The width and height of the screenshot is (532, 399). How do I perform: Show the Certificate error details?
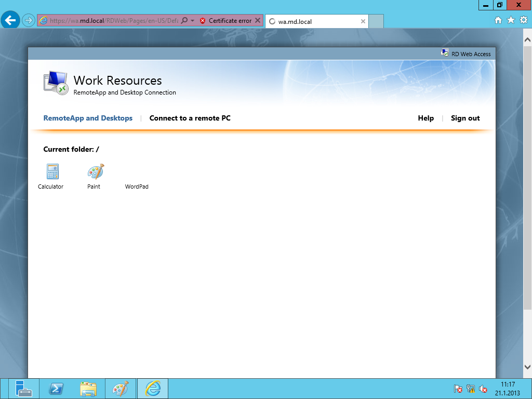click(226, 21)
